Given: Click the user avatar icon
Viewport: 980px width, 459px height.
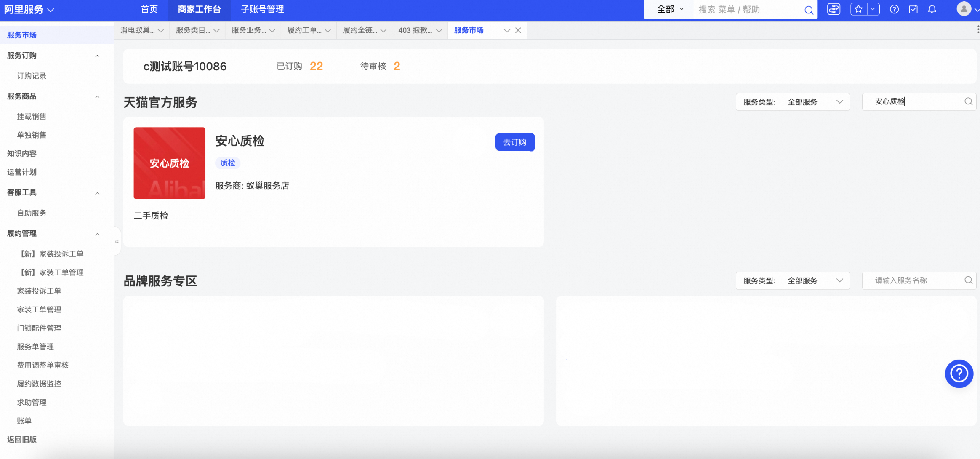Looking at the screenshot, I should [964, 9].
